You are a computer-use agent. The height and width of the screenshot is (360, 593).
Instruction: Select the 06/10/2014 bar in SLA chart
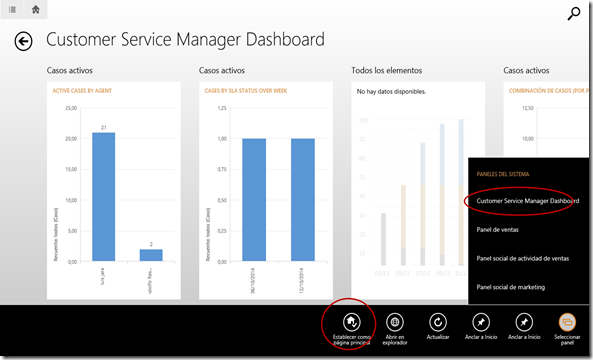point(254,200)
